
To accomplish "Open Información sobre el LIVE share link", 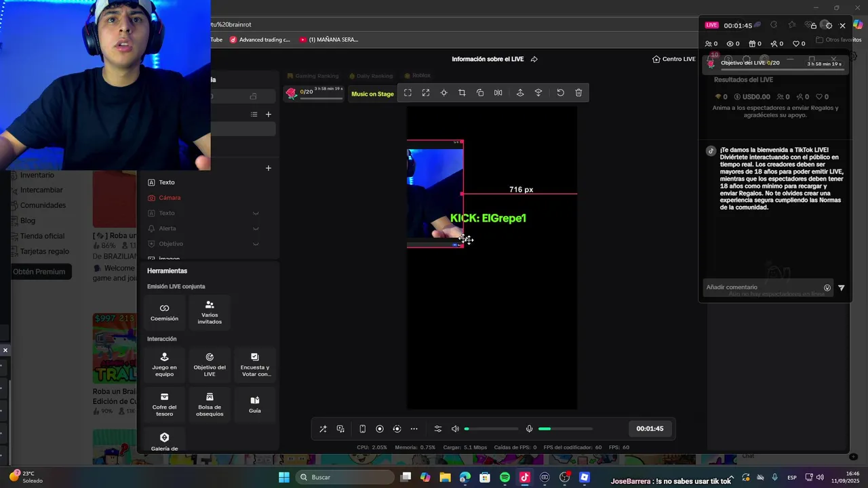I will 534,59.
